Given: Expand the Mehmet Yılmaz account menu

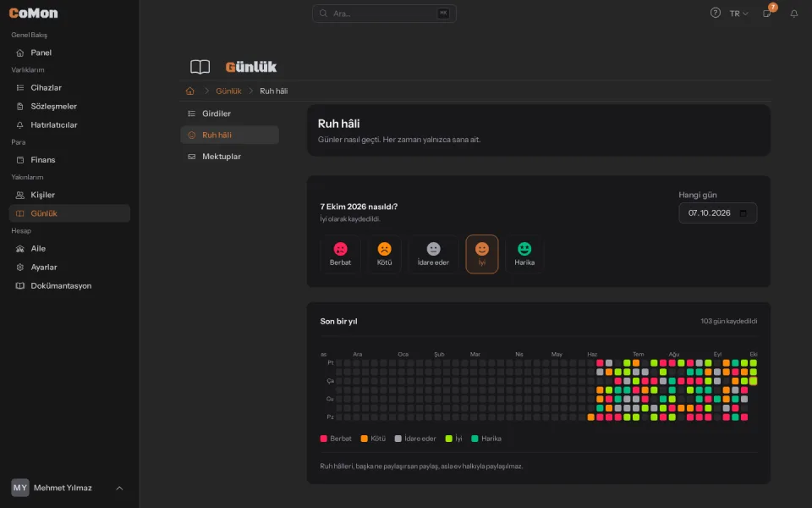Looking at the screenshot, I should click(69, 488).
